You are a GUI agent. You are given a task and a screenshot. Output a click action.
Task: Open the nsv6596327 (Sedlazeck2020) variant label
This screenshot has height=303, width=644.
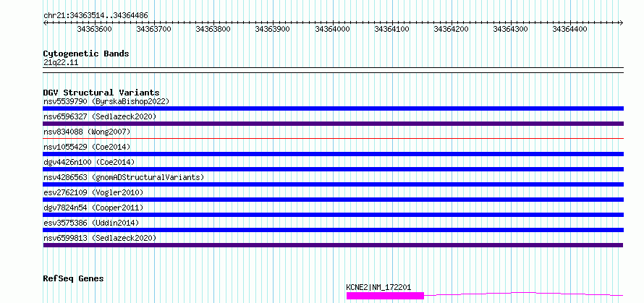point(100,116)
